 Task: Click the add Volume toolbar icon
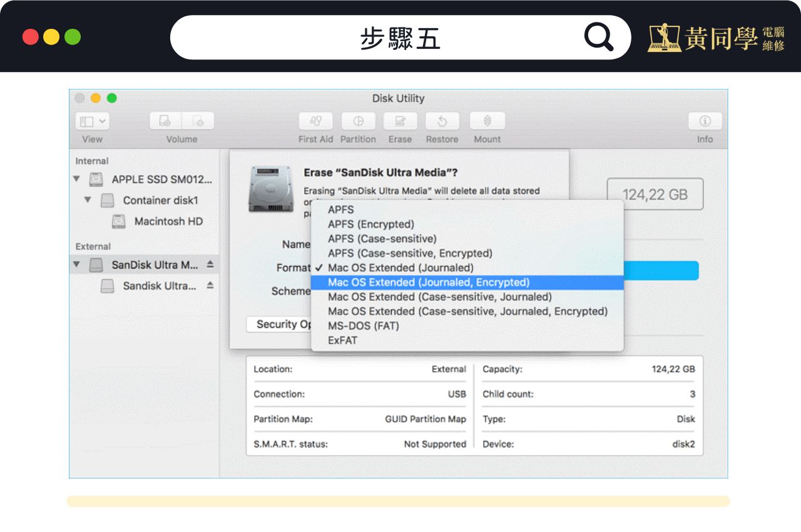pos(165,121)
